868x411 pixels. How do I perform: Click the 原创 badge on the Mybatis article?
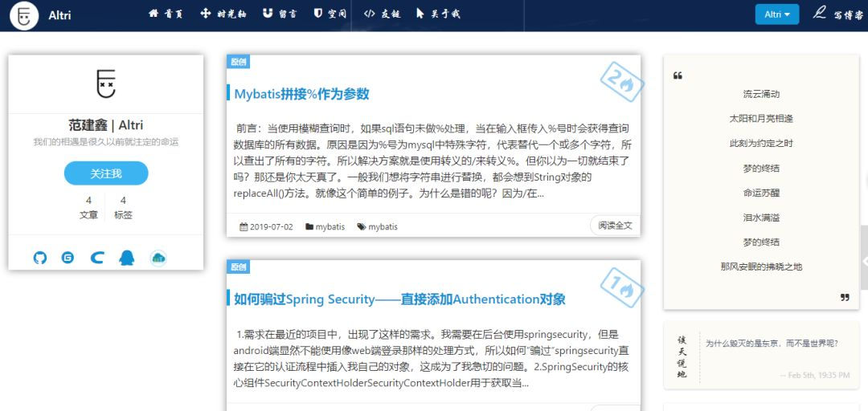coord(238,62)
